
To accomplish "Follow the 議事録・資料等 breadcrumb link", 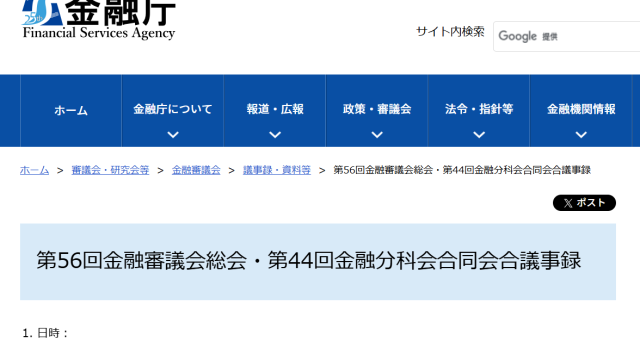I will [x=277, y=170].
